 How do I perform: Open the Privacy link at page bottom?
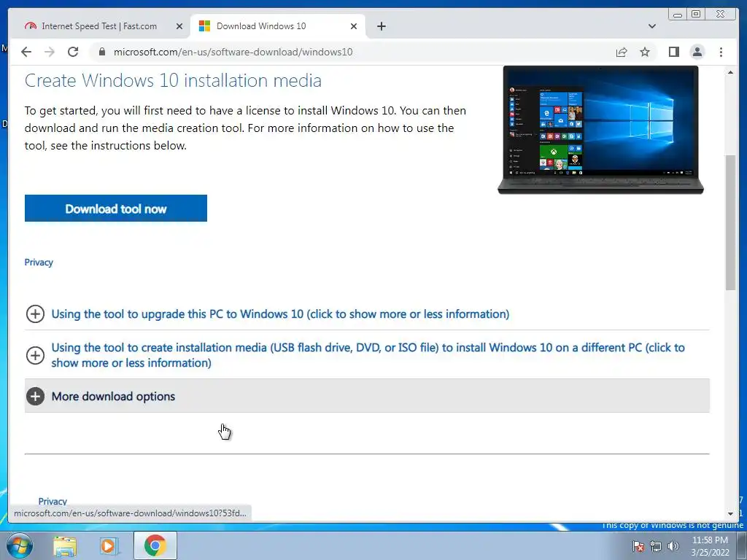[x=53, y=501]
